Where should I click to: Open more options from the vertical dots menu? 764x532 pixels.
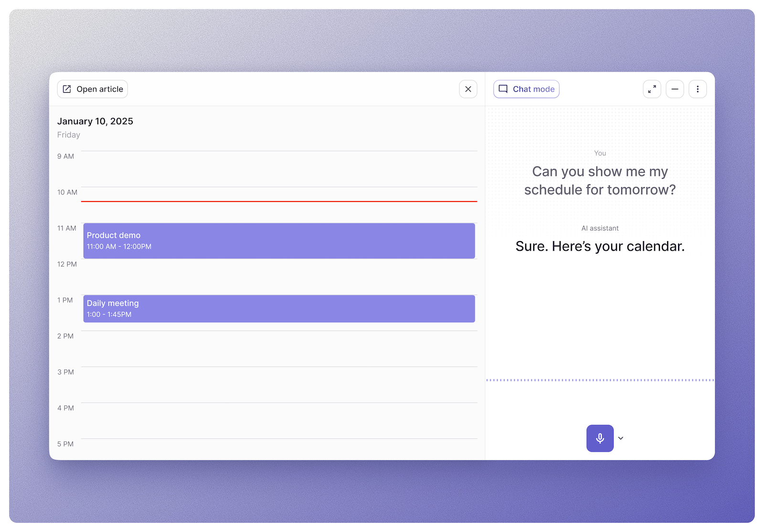coord(698,89)
